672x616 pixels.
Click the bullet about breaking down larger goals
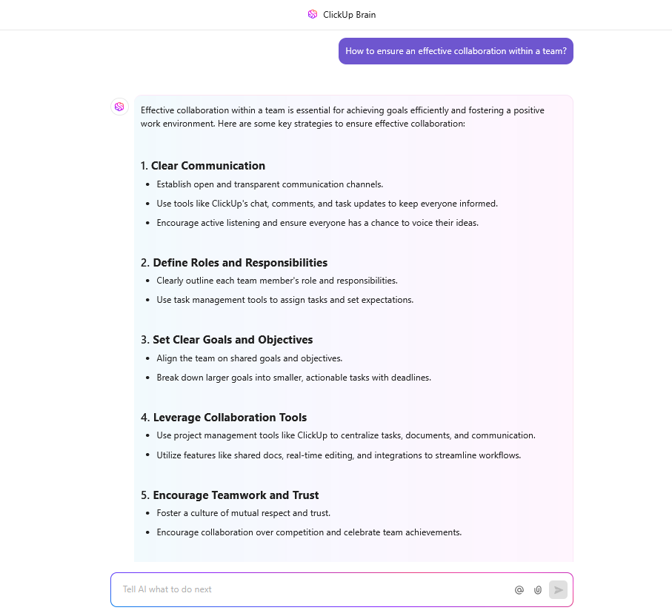click(x=293, y=378)
